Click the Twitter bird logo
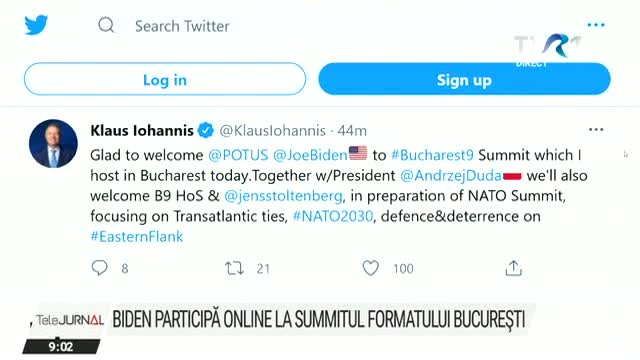Screen dimensions: 640x360 [36, 25]
